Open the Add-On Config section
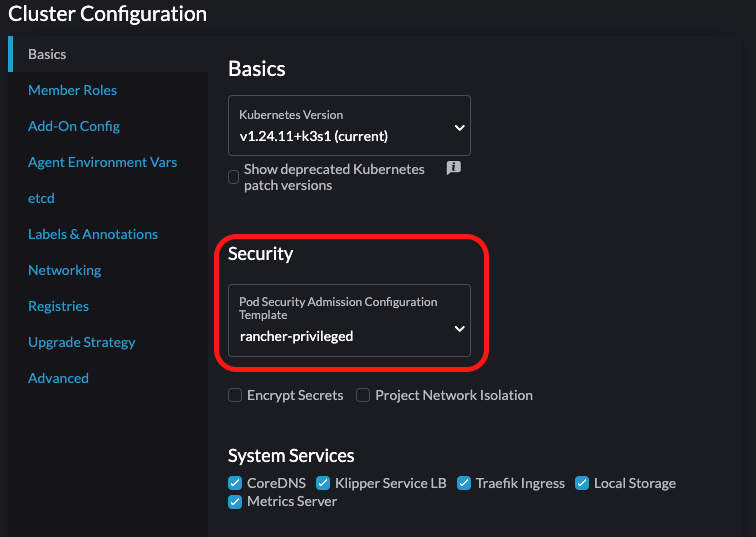The image size is (756, 537). (74, 126)
